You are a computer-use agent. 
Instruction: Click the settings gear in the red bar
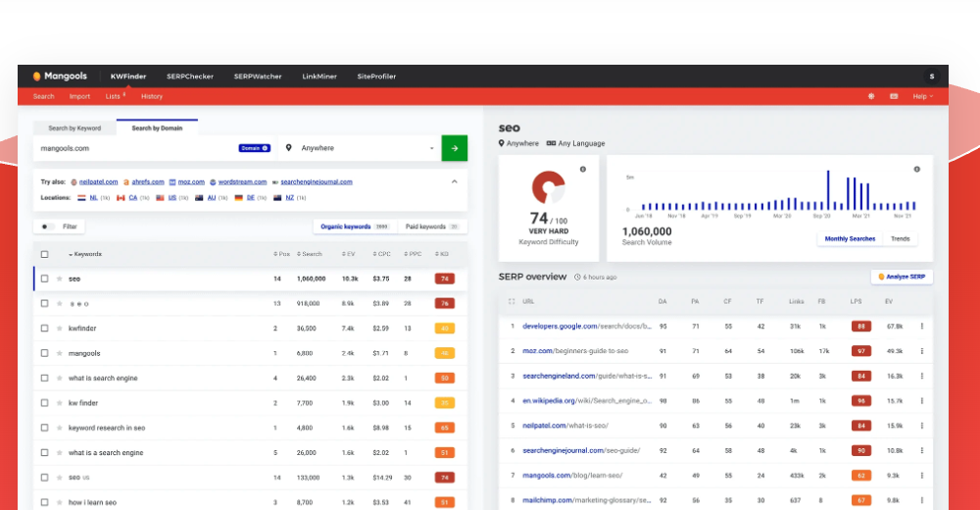pos(870,96)
